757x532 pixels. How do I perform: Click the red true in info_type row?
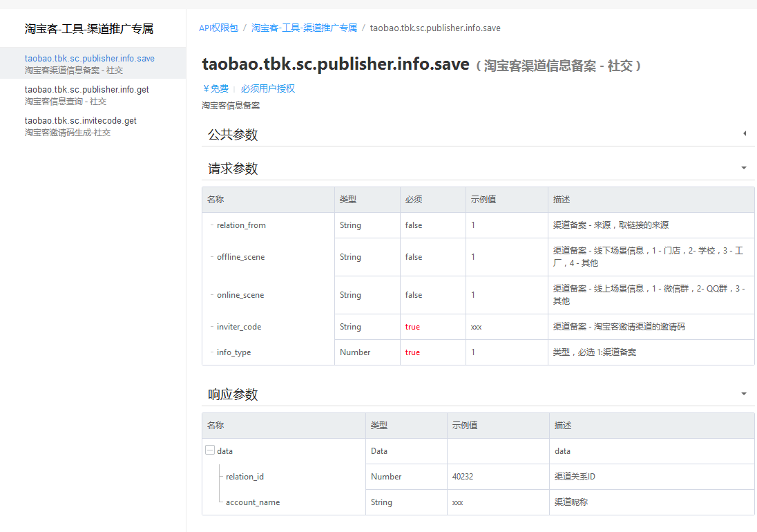[412, 352]
